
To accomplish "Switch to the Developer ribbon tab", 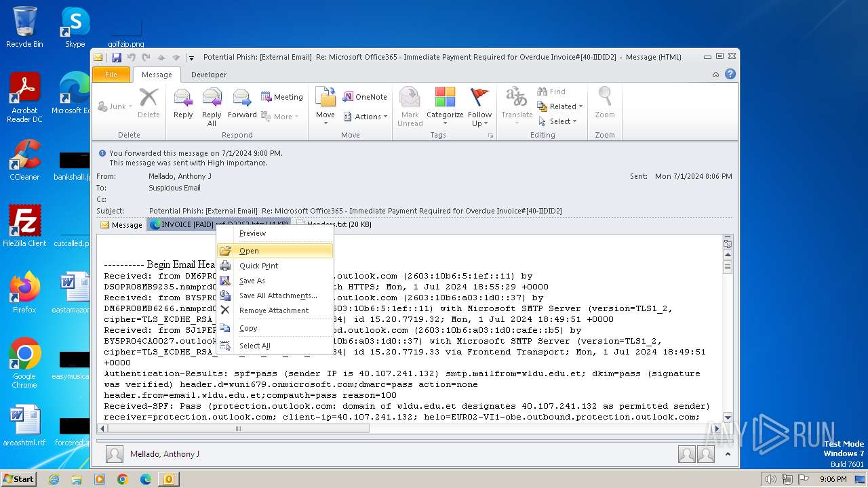I will pos(209,75).
